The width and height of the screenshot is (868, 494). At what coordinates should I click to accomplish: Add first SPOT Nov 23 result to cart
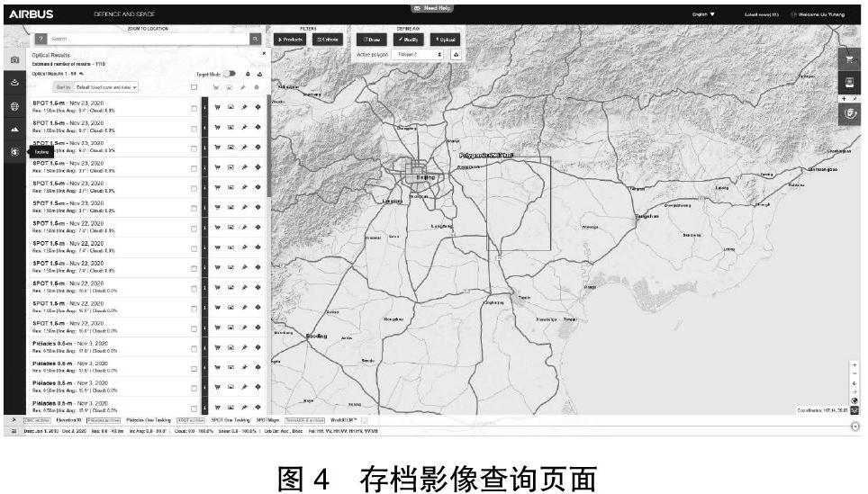218,107
